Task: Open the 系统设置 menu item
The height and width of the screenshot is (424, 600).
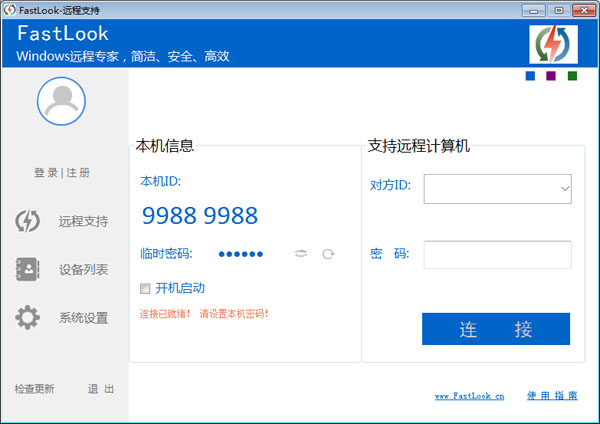Action: point(83,318)
